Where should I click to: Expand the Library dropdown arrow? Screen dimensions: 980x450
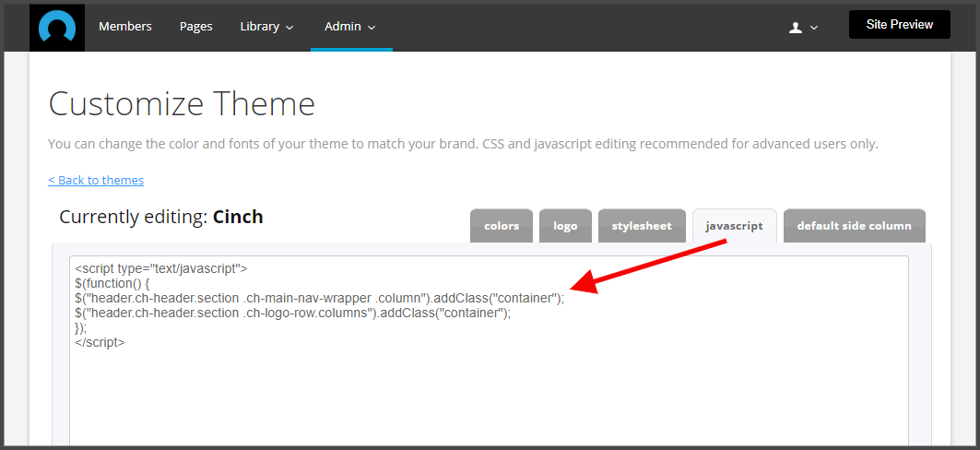[x=289, y=27]
